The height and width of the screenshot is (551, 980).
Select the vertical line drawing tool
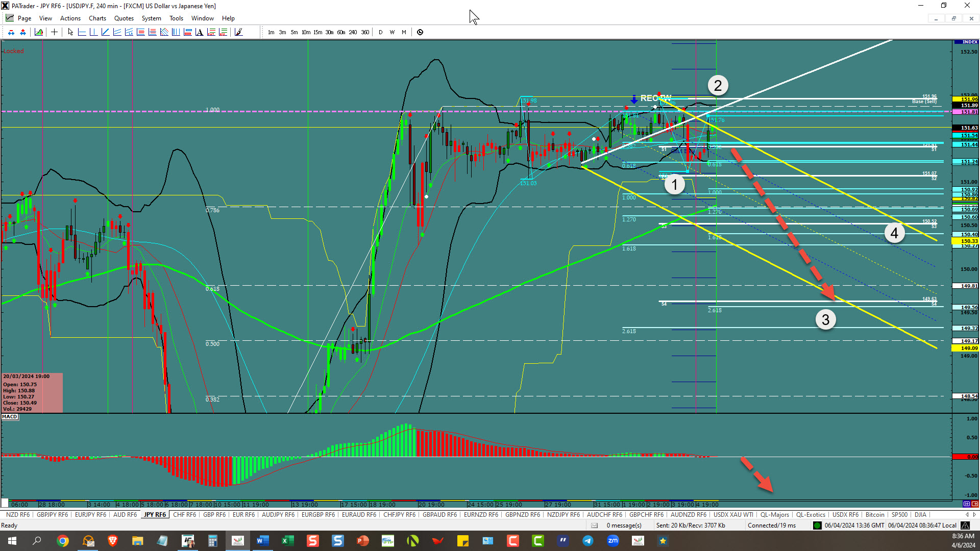[x=93, y=32]
